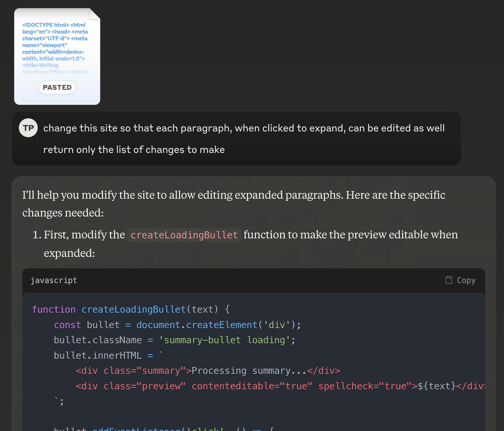Click the PASTED badge on the attachment
This screenshot has width=504, height=431.
57,87
